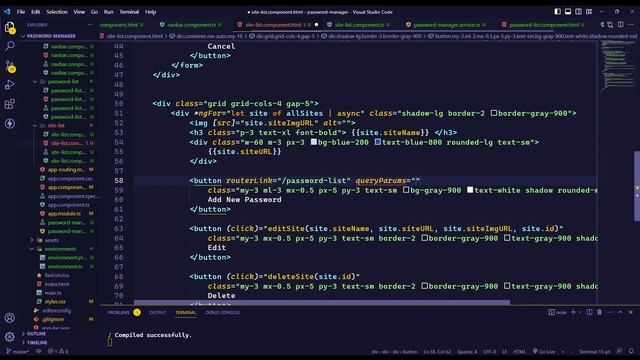The height and width of the screenshot is (360, 640).
Task: Click the bg-gray-900 color swatch on line 59
Action: [406, 190]
